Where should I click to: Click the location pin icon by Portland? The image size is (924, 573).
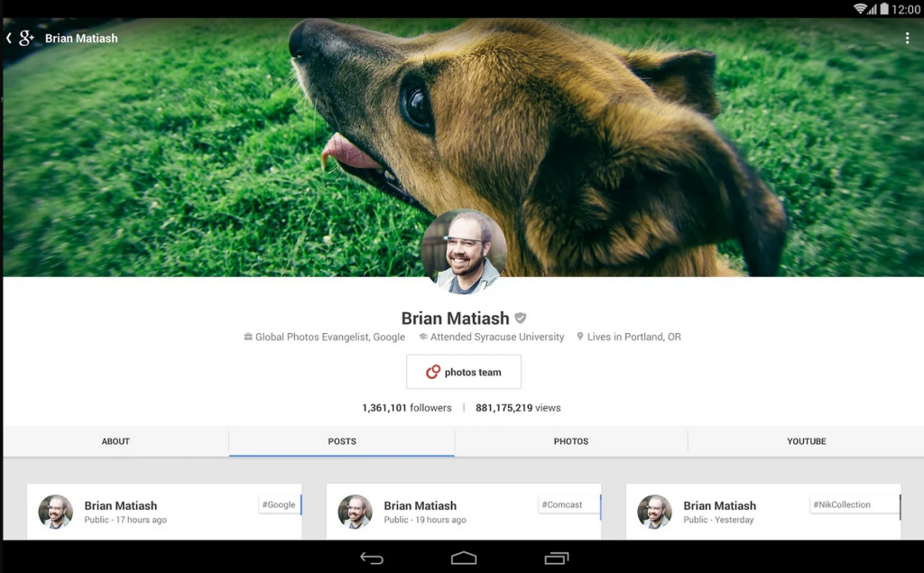point(580,337)
